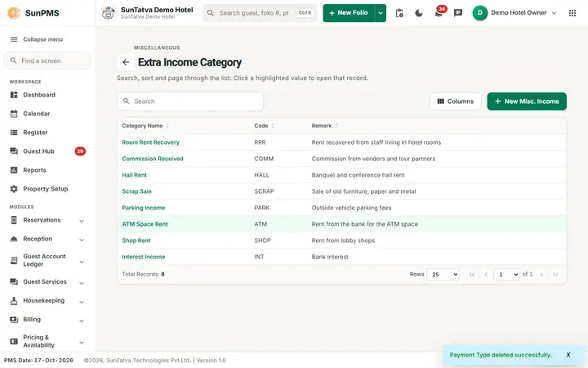Click the D user avatar
This screenshot has width=588, height=368.
click(x=480, y=13)
